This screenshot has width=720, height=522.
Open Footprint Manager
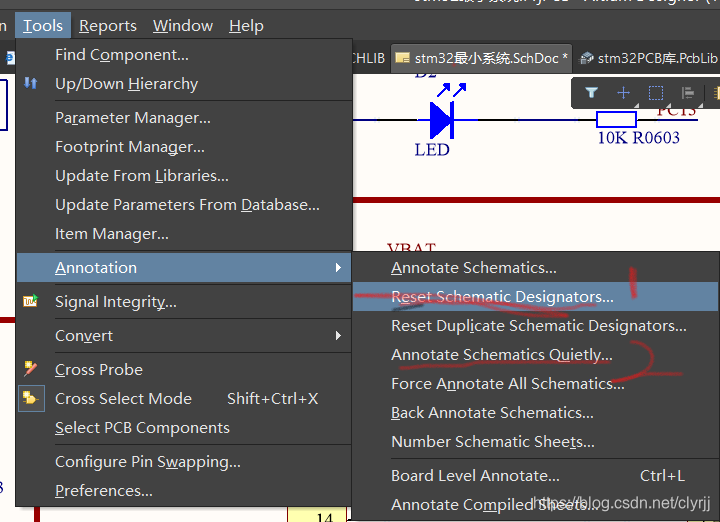pyautogui.click(x=129, y=147)
